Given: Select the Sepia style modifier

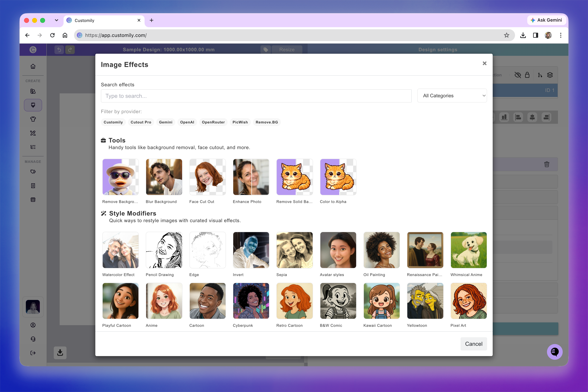Looking at the screenshot, I should [x=295, y=250].
